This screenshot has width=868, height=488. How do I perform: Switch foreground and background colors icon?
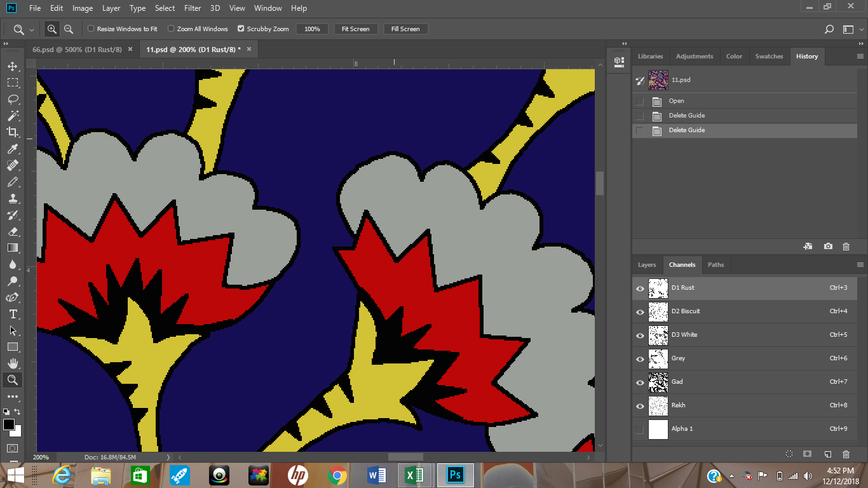17,412
